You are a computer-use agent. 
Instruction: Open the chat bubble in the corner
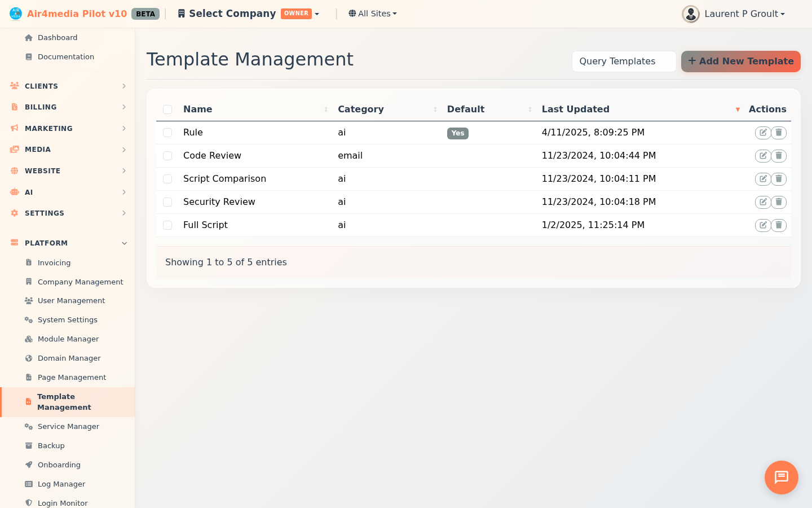(x=781, y=477)
